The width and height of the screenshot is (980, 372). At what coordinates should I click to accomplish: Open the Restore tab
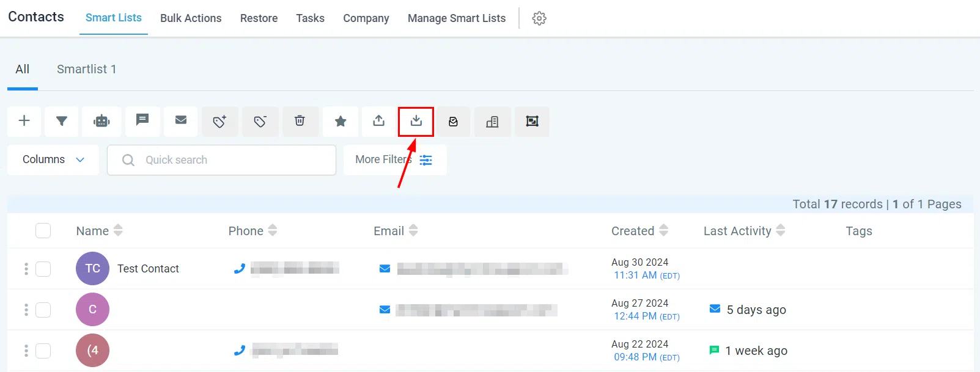click(259, 18)
